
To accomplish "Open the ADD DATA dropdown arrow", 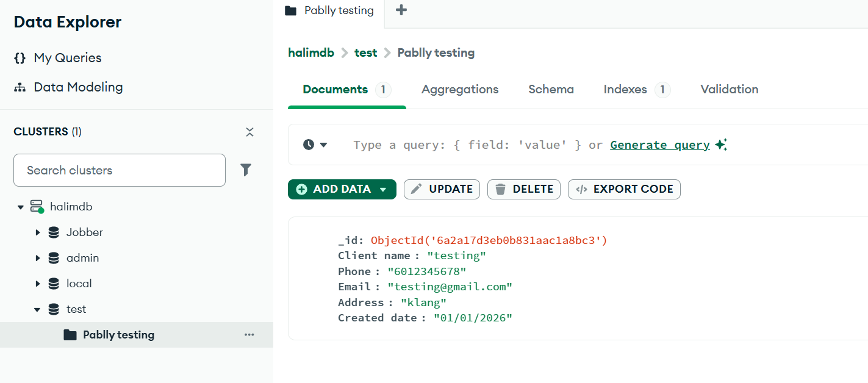I will coord(383,189).
